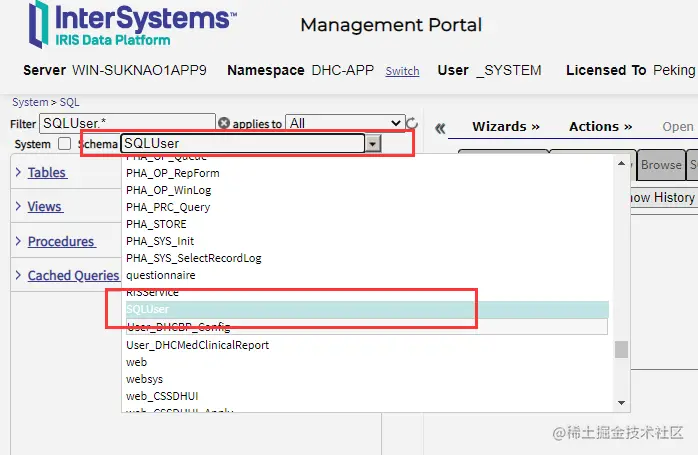This screenshot has width=698, height=455.
Task: Open the 'applies to' All dropdown
Action: (345, 123)
